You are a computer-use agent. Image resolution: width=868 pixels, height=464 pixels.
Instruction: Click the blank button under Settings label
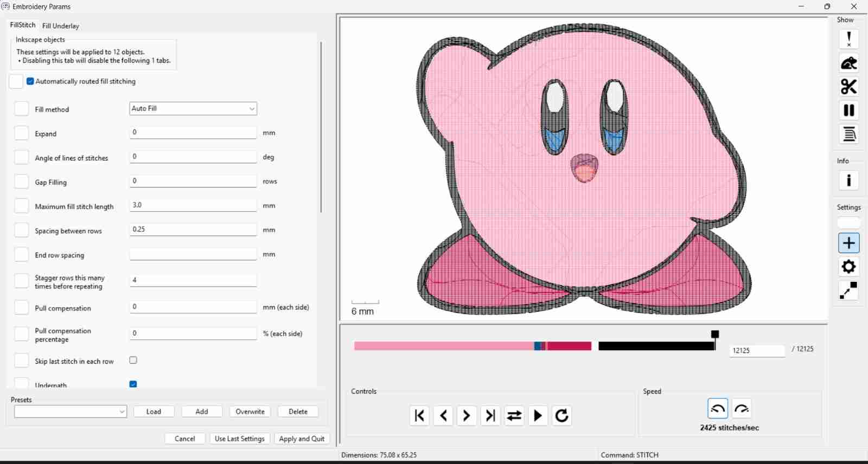pos(849,223)
